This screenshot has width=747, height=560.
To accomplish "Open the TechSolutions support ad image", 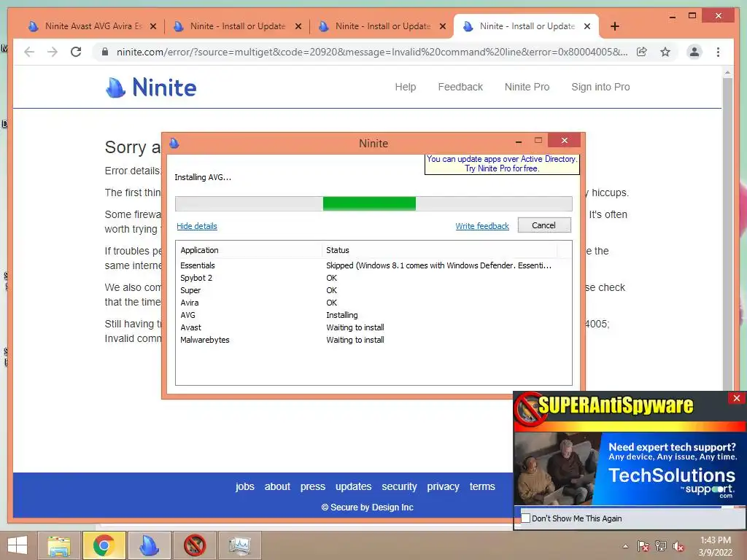I will [630, 469].
